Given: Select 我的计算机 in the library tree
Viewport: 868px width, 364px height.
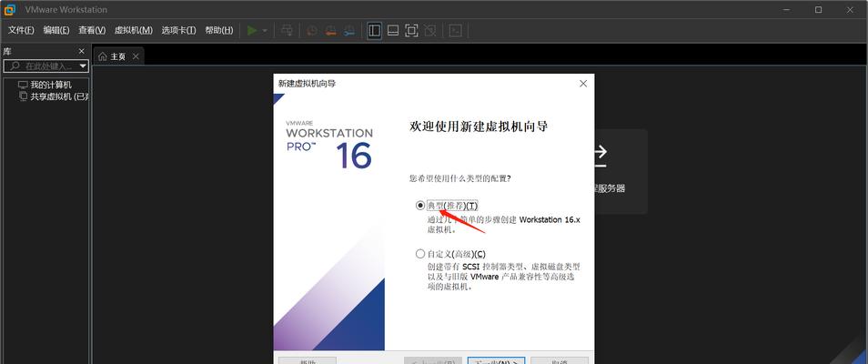Looking at the screenshot, I should 51,85.
